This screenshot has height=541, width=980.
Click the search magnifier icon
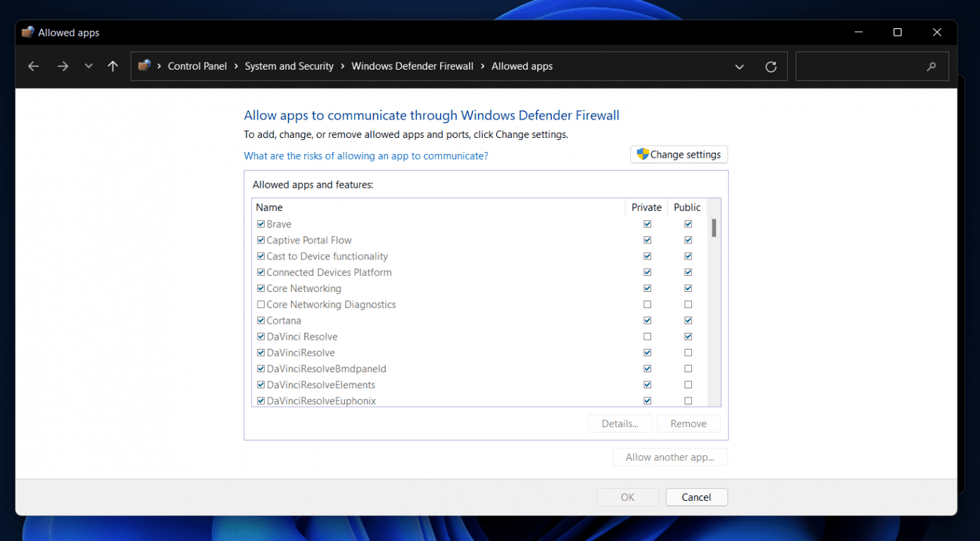(931, 65)
